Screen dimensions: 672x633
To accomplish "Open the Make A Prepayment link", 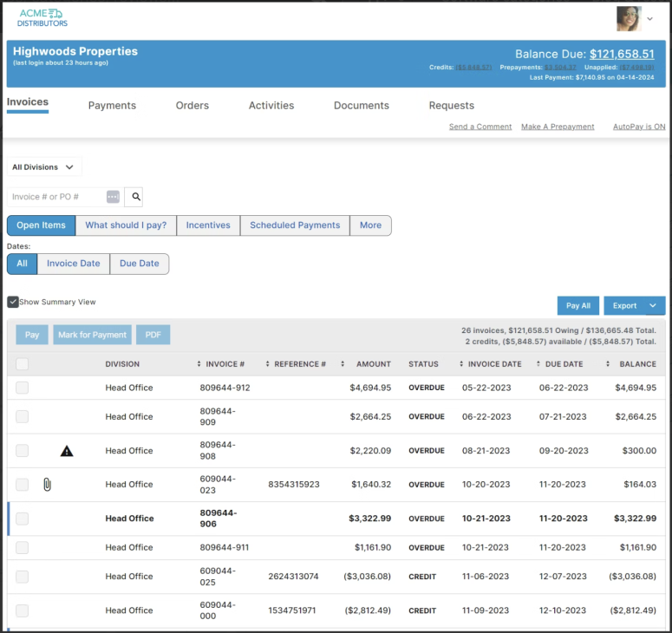I will (x=558, y=127).
